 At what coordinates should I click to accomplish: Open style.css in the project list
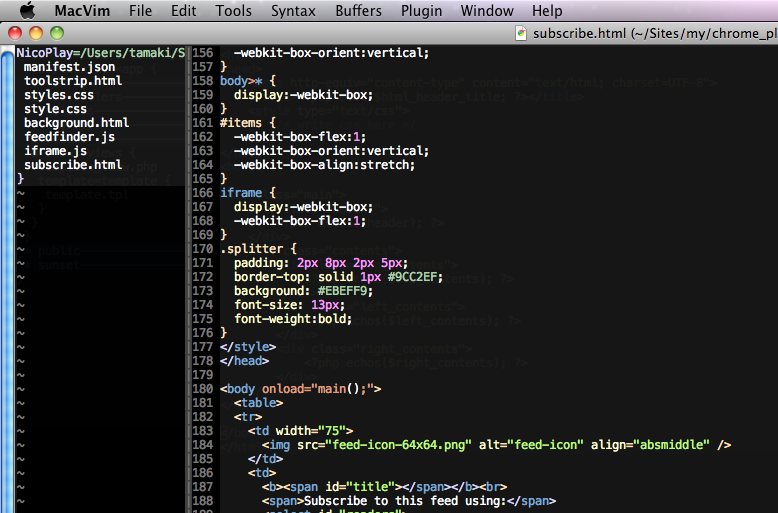tap(55, 109)
